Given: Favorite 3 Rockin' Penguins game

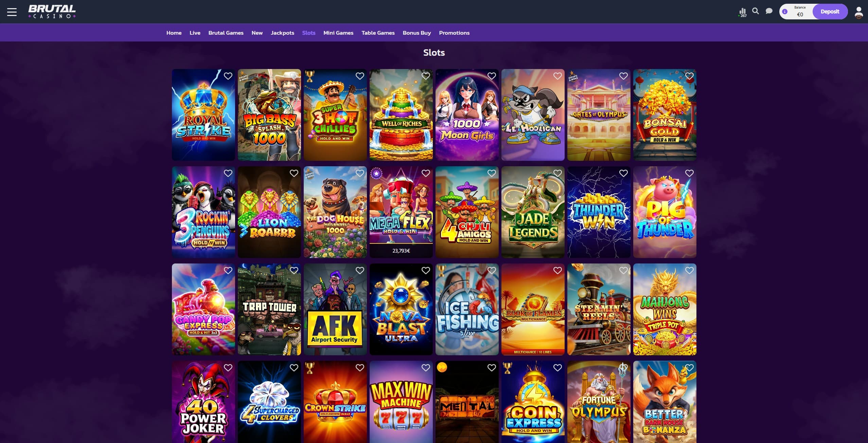Looking at the screenshot, I should click(228, 173).
